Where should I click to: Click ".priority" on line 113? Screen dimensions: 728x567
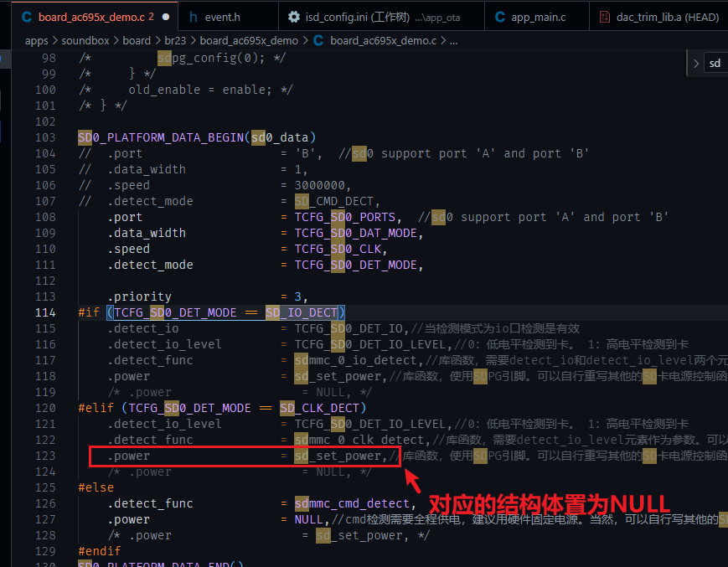pyautogui.click(x=139, y=297)
